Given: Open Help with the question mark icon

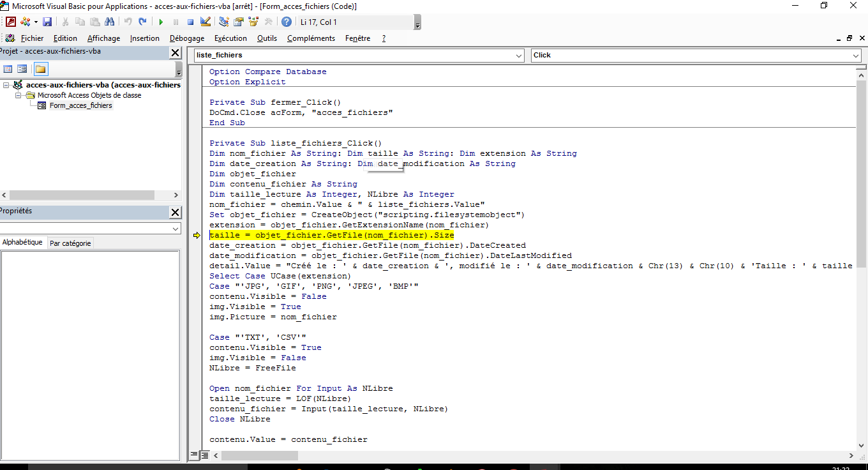Looking at the screenshot, I should click(x=287, y=22).
